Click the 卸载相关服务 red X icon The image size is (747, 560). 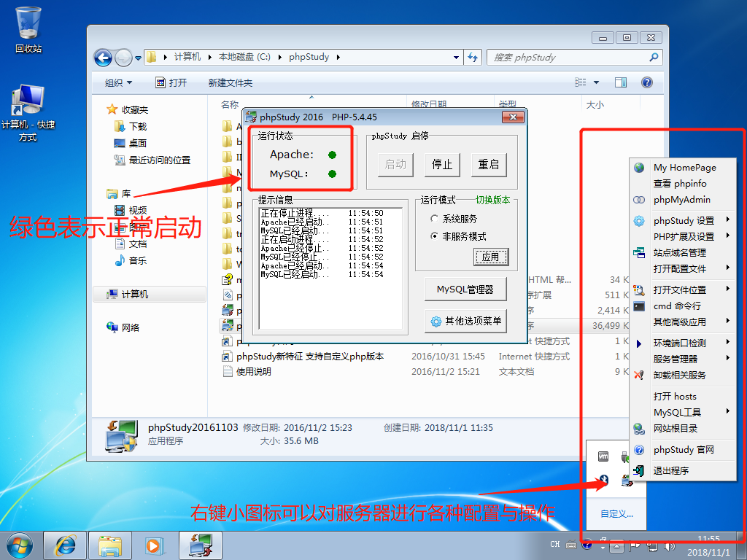639,376
